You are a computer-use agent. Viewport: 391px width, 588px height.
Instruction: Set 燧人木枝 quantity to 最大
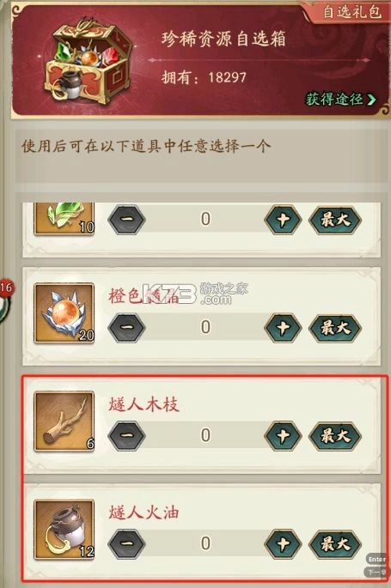[335, 436]
